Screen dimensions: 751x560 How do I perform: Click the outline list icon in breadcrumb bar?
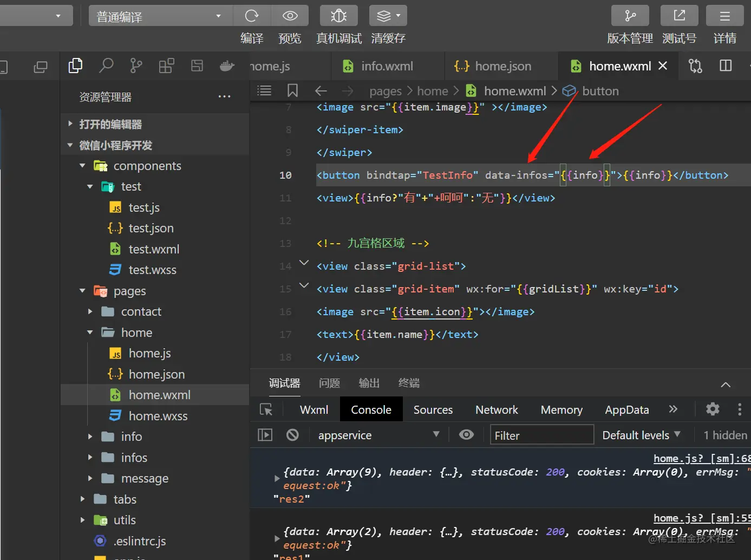264,90
